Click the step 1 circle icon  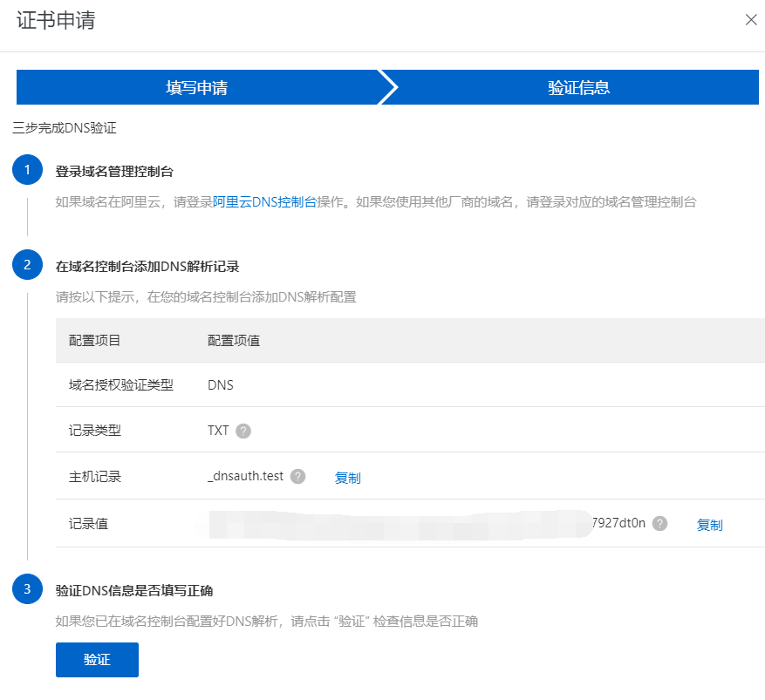[27, 170]
